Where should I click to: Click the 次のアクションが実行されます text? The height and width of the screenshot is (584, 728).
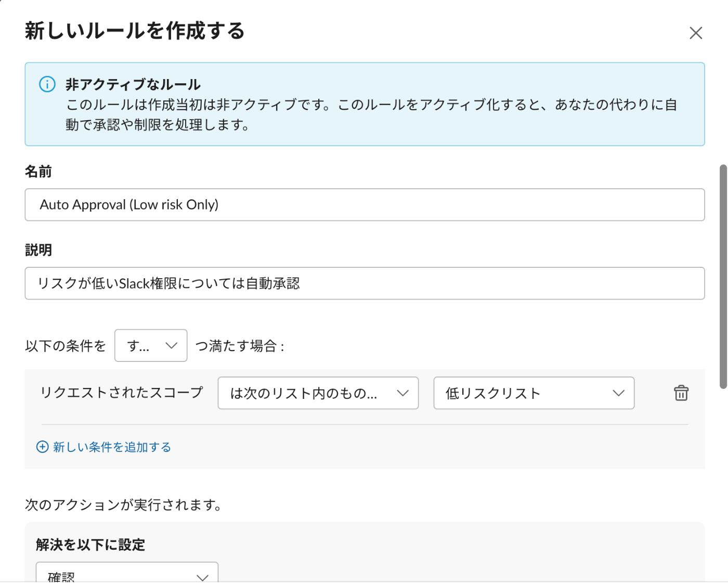pyautogui.click(x=124, y=504)
